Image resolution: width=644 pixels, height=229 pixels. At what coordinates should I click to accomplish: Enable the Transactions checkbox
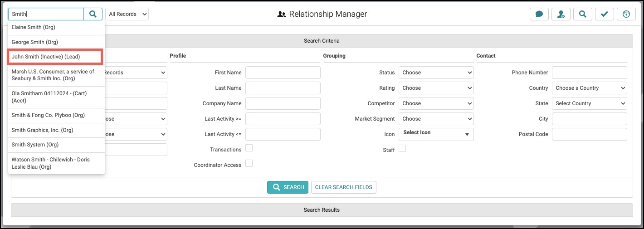(x=249, y=148)
